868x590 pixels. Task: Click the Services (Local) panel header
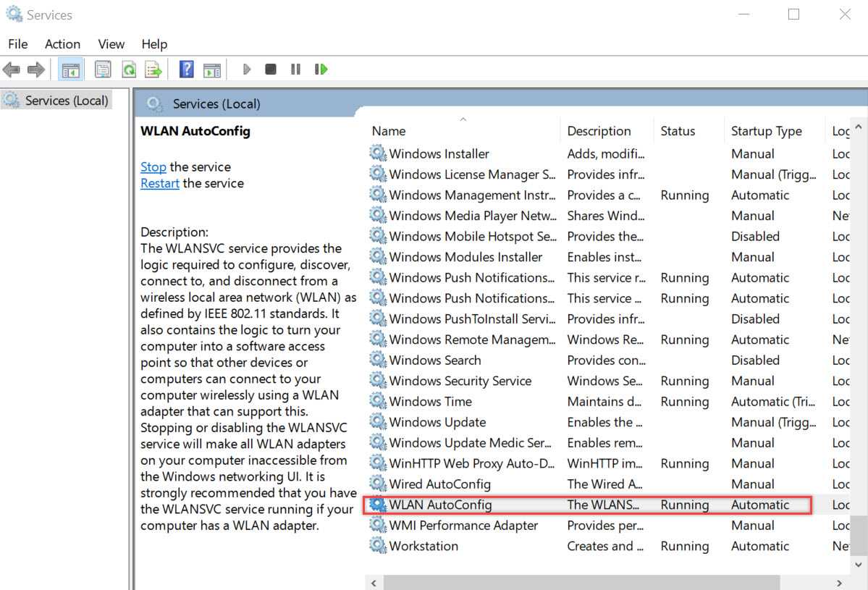click(x=216, y=104)
